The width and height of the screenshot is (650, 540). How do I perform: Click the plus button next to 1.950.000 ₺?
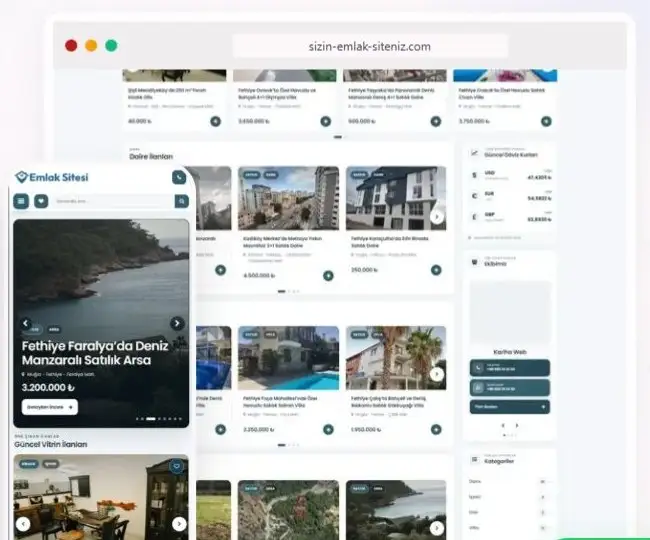(x=436, y=430)
